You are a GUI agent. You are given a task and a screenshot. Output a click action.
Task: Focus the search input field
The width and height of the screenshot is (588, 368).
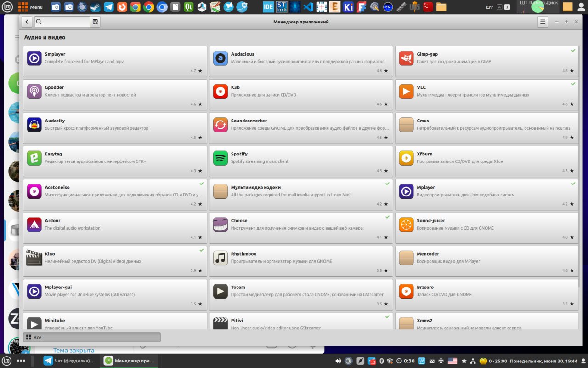pyautogui.click(x=66, y=22)
